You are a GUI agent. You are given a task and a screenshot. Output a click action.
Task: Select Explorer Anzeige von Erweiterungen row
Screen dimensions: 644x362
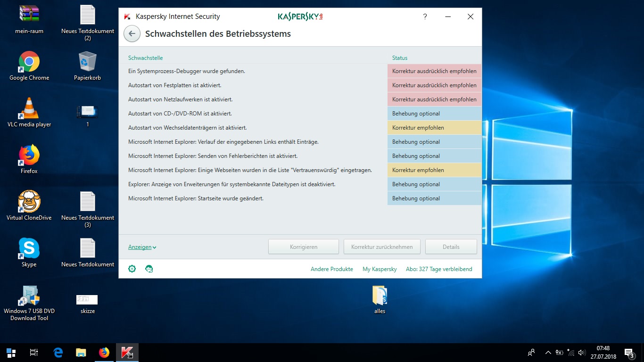300,184
